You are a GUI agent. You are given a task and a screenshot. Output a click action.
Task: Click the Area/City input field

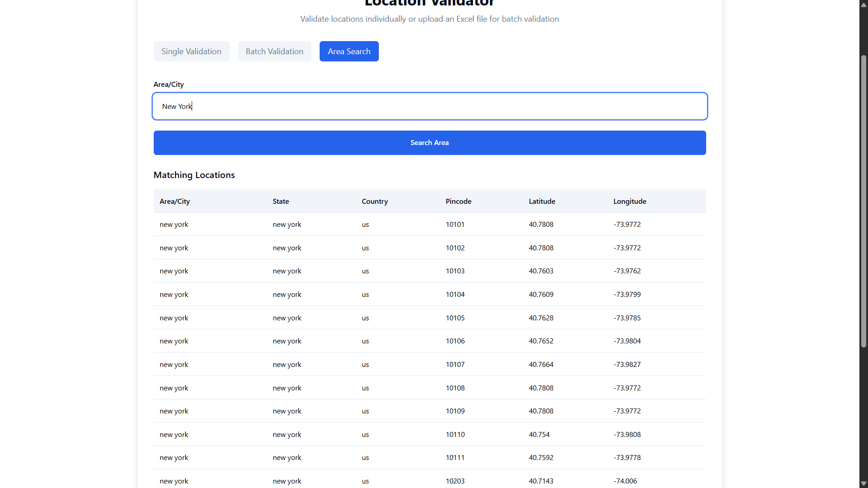[429, 107]
